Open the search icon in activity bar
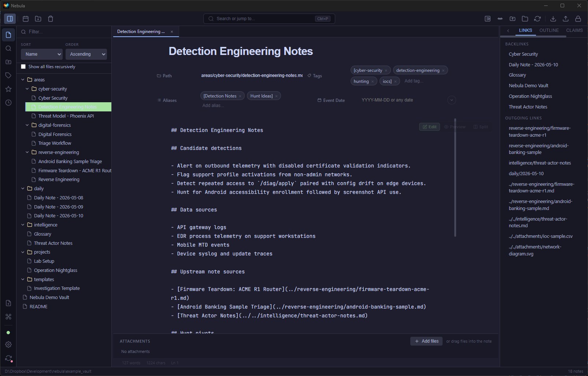588x376 pixels. 8,48
